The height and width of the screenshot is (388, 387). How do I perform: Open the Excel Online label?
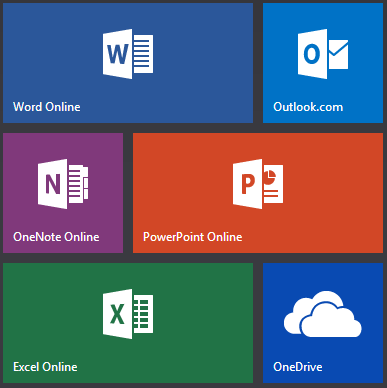point(45,367)
